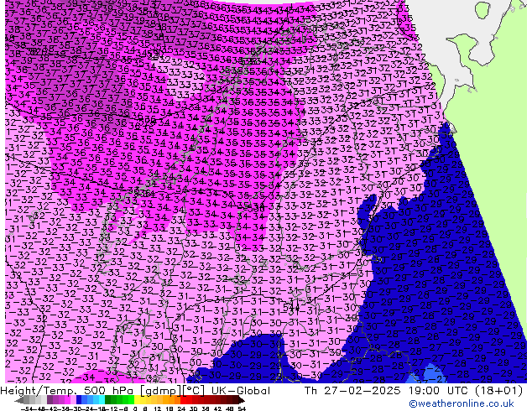Click the '[°C]' unit label
Image resolution: width=532 pixels, height=411 pixels.
point(195,391)
